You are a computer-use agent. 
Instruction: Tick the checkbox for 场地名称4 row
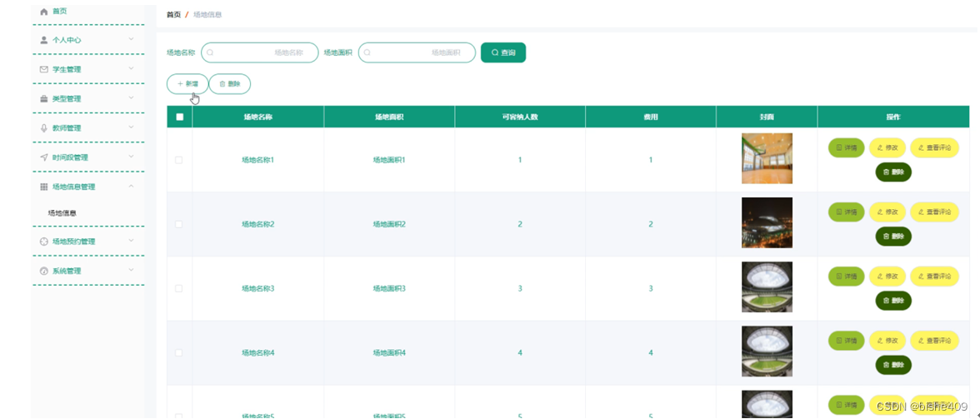178,353
